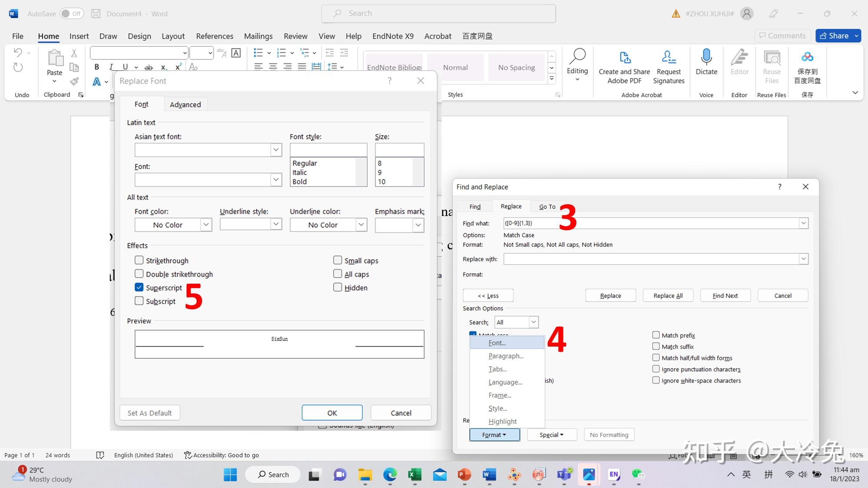Toggle the AutoSave switch
868x488 pixels.
(x=71, y=13)
